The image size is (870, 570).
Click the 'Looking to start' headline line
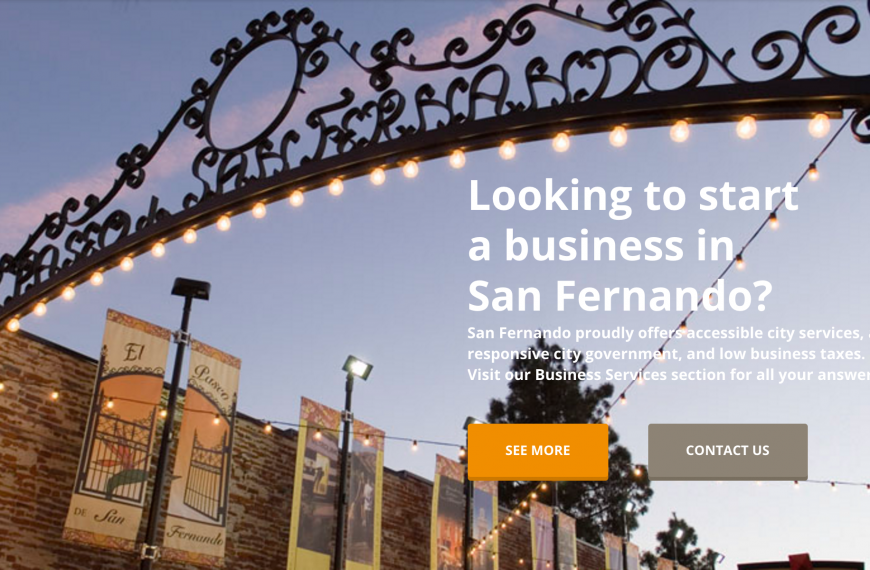633,195
